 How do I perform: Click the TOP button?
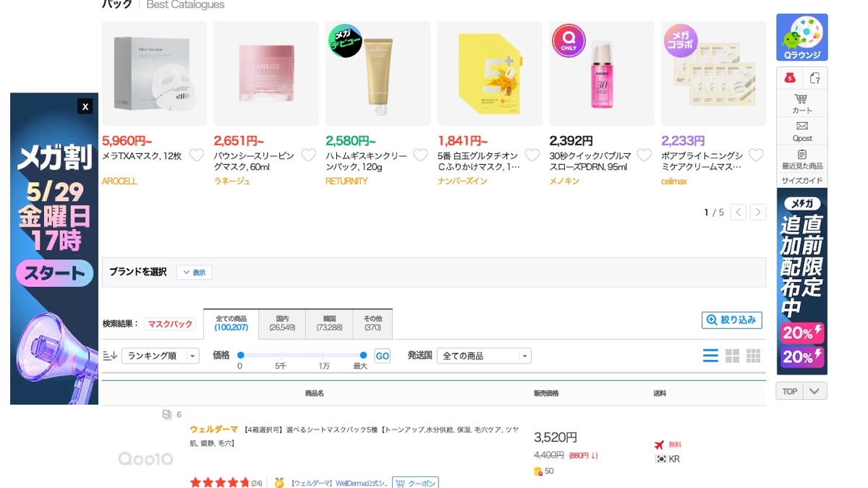[x=789, y=391]
